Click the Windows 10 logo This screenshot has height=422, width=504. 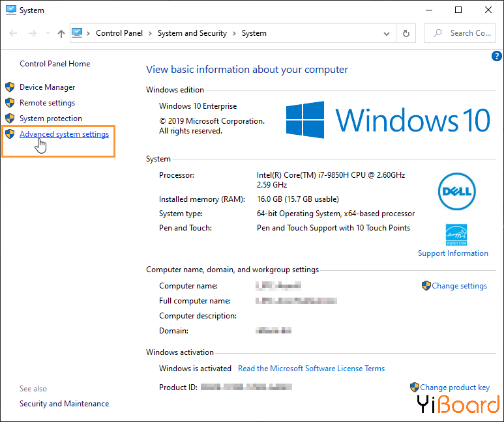click(x=388, y=120)
